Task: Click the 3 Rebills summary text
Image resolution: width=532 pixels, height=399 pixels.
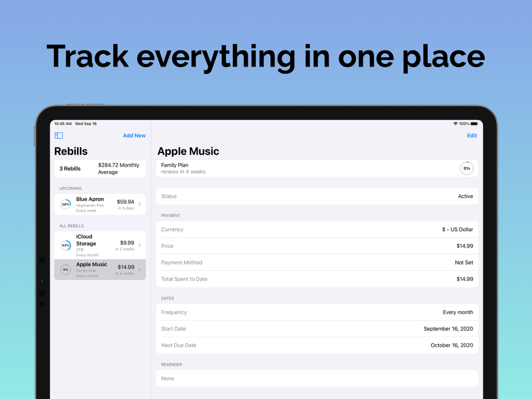Action: 70,169
